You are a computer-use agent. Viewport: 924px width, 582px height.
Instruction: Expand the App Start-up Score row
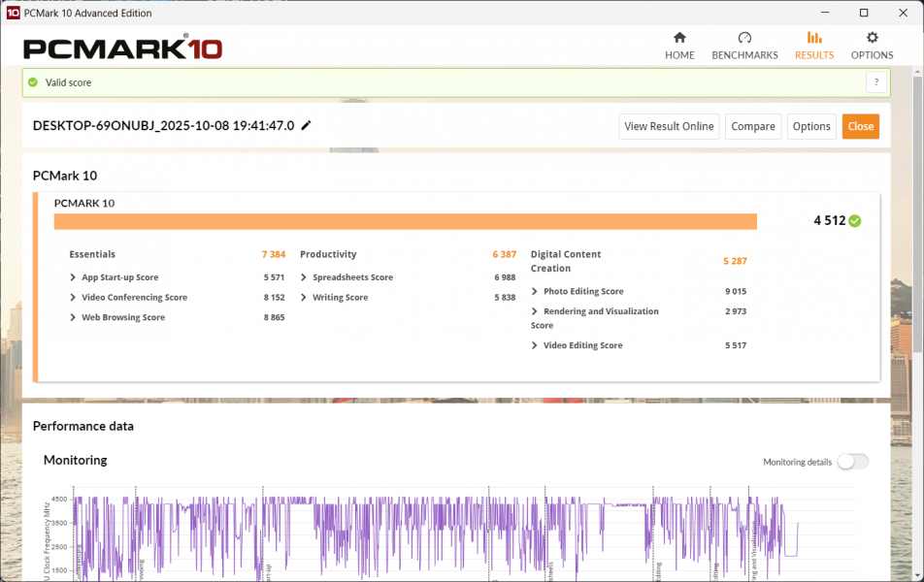73,277
